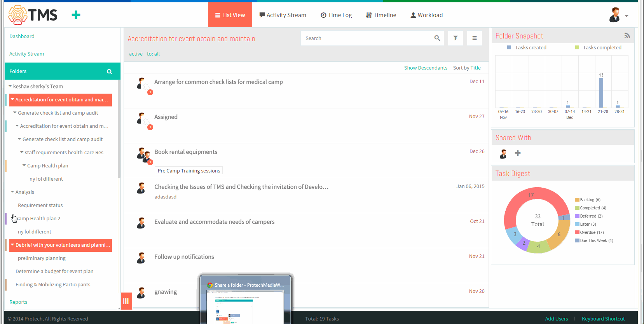The image size is (644, 324).
Task: Collapse the Analysis folder
Action: click(x=12, y=192)
